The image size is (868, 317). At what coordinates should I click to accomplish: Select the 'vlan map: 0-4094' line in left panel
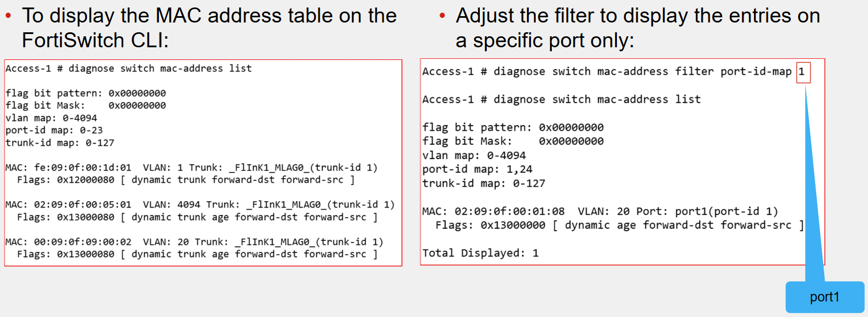51,118
